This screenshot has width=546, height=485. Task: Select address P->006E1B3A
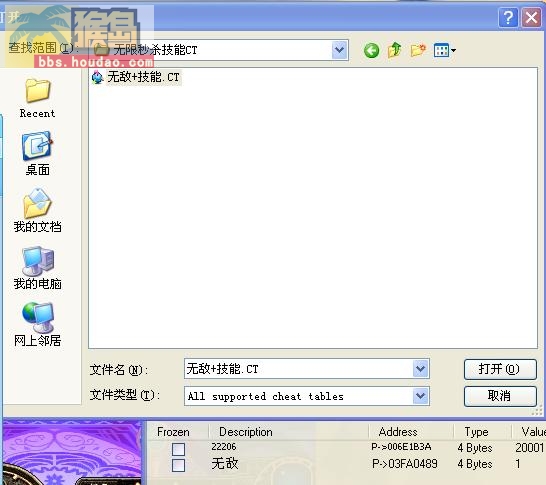[x=401, y=447]
